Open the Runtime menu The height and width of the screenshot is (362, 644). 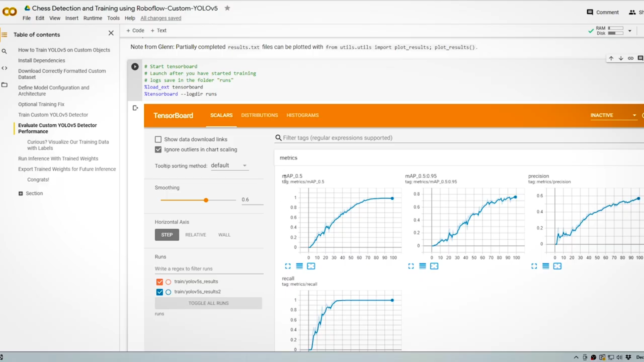click(93, 18)
